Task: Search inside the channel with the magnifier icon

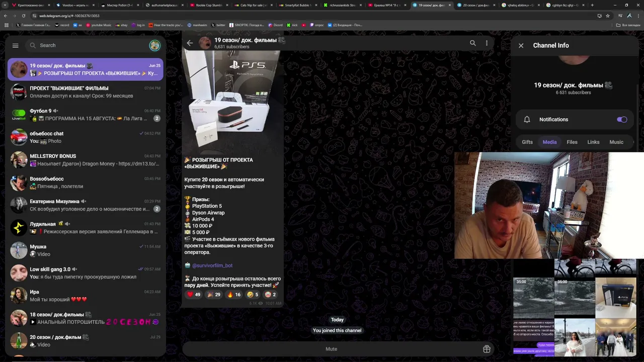Action: 473,43
